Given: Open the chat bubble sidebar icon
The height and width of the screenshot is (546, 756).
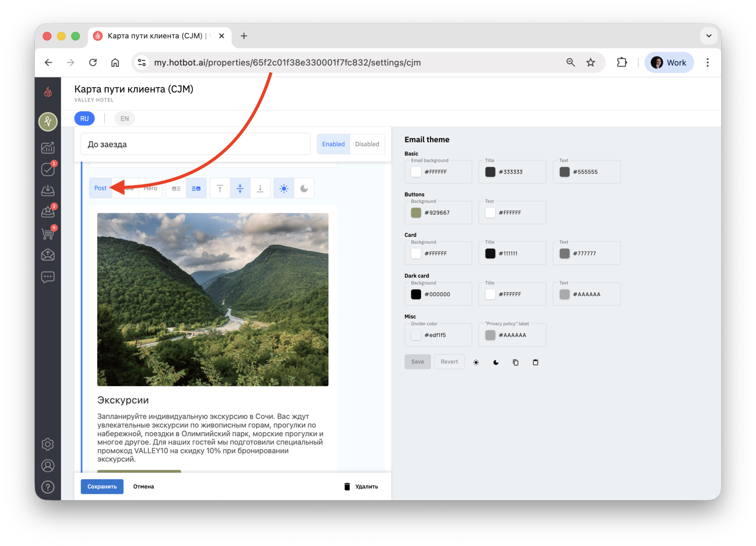Looking at the screenshot, I should (x=48, y=277).
